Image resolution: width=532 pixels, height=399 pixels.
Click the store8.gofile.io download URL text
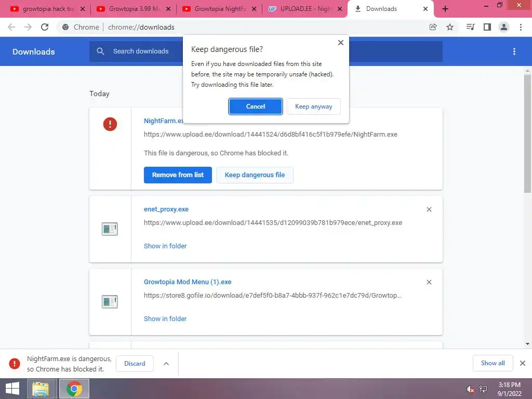pyautogui.click(x=272, y=296)
